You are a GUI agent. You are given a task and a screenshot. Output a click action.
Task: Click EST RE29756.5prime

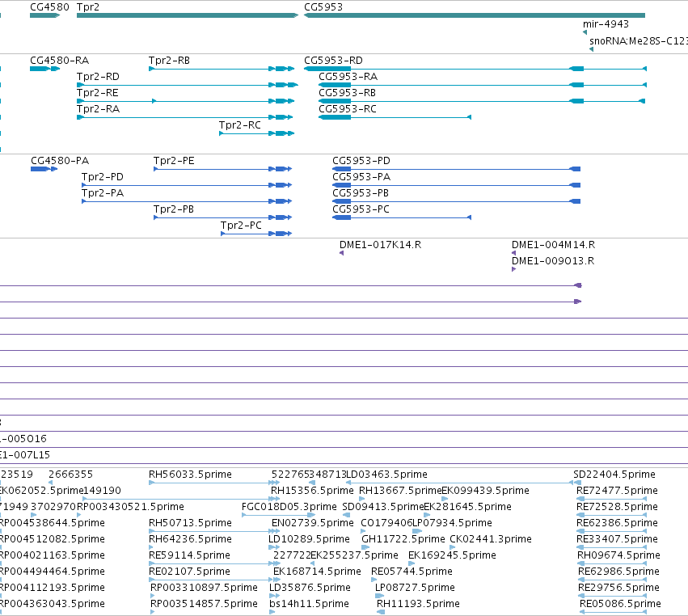pos(618,588)
